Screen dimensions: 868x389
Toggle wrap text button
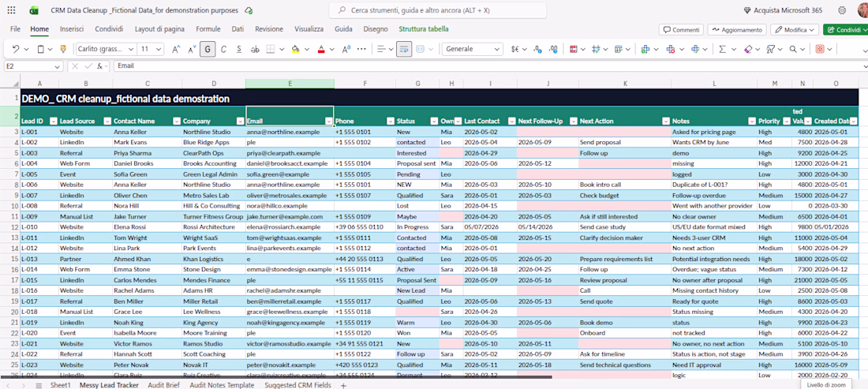click(x=404, y=49)
